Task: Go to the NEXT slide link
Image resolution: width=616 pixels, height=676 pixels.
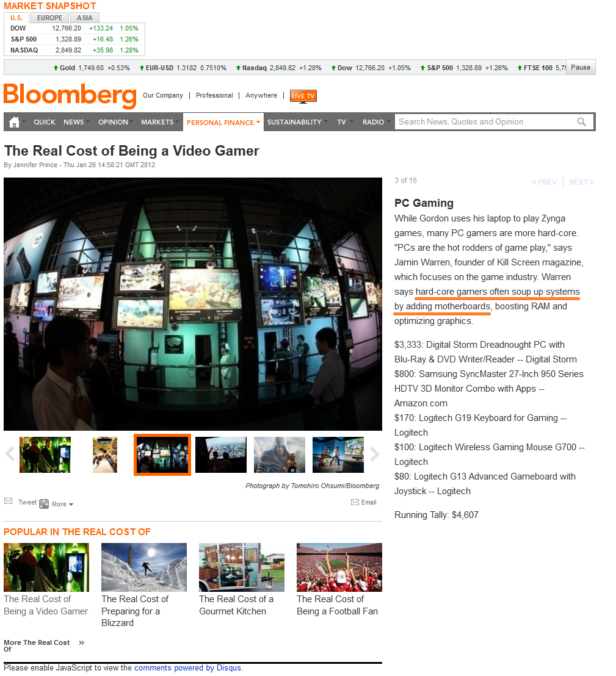Action: tap(581, 182)
